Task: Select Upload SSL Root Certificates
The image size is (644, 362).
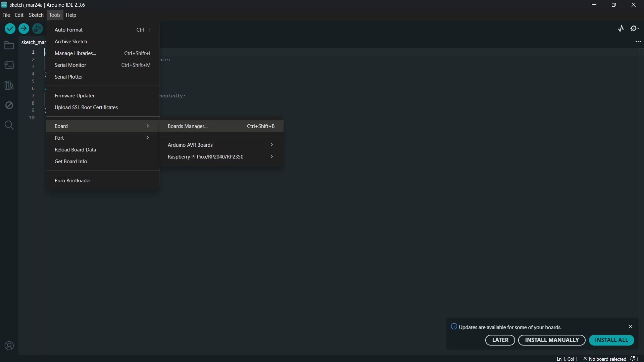Action: tap(103, 107)
